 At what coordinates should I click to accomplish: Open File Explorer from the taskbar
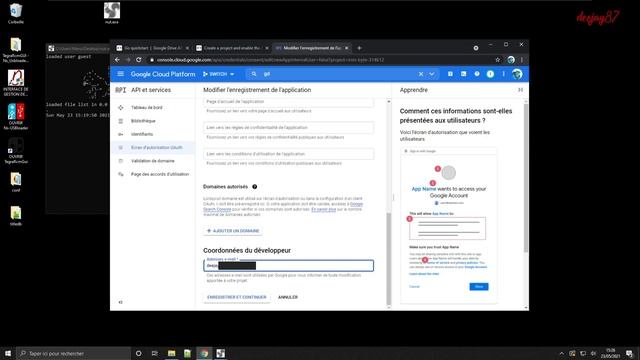[171, 353]
